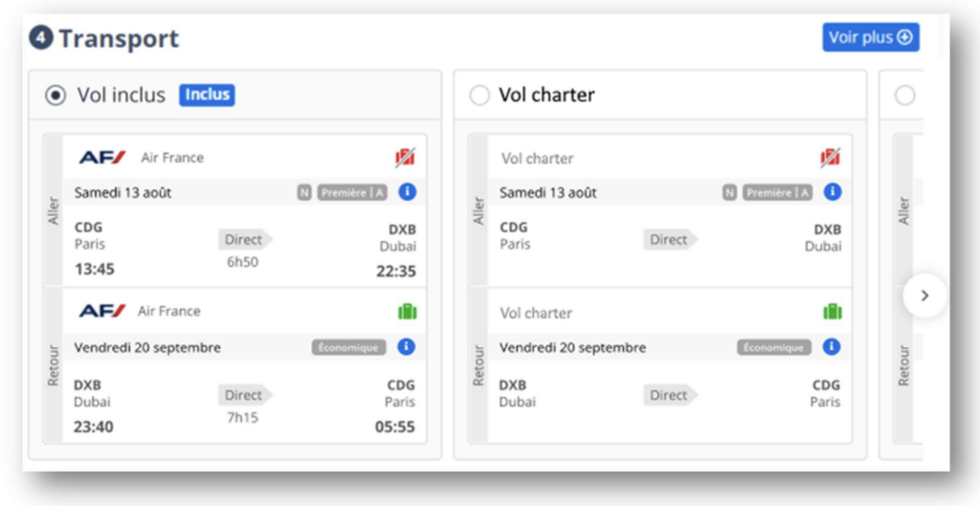This screenshot has height=506, width=980.
Task: Select the Vol charter radio button
Action: (479, 95)
